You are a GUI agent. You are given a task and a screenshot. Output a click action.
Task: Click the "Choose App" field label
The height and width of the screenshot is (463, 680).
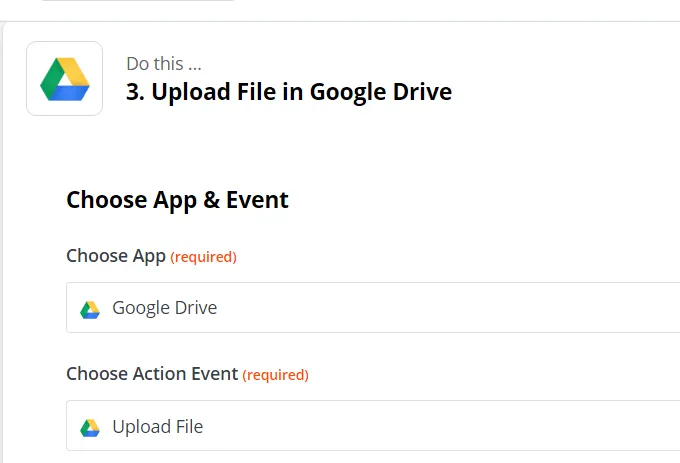(x=116, y=256)
